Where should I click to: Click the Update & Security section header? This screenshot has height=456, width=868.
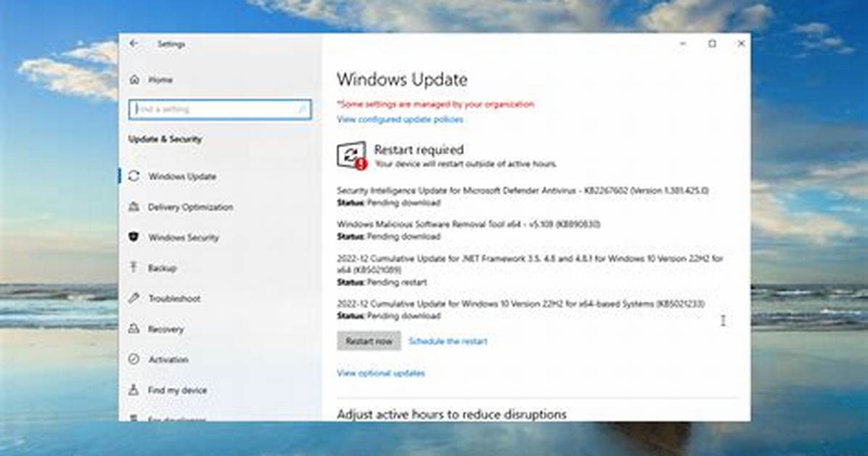(x=165, y=139)
